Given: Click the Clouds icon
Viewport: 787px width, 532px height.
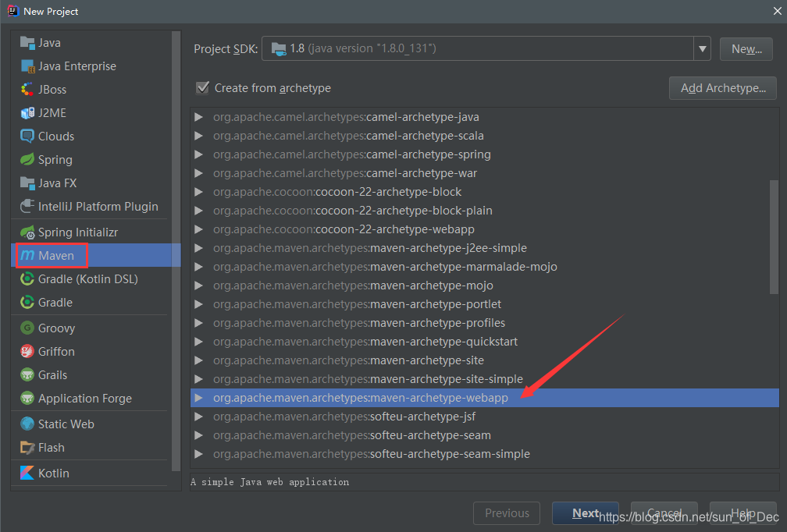Looking at the screenshot, I should tap(27, 136).
